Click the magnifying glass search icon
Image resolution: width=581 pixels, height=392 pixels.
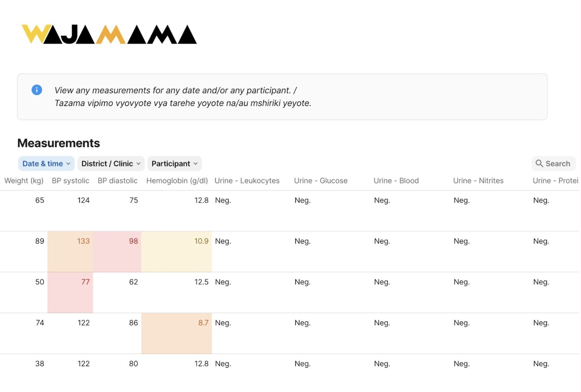coord(539,163)
